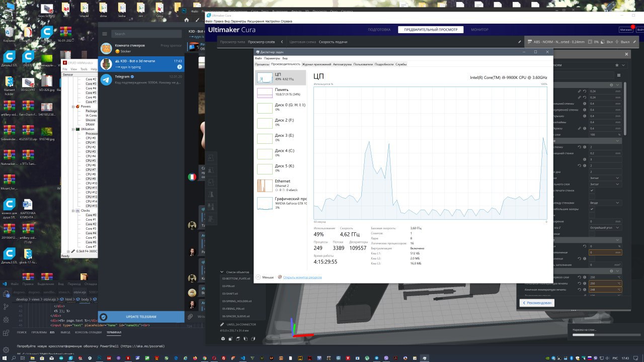Open Word document КАРТОЧКА КЛИЕНТА desktop icon

point(28,209)
